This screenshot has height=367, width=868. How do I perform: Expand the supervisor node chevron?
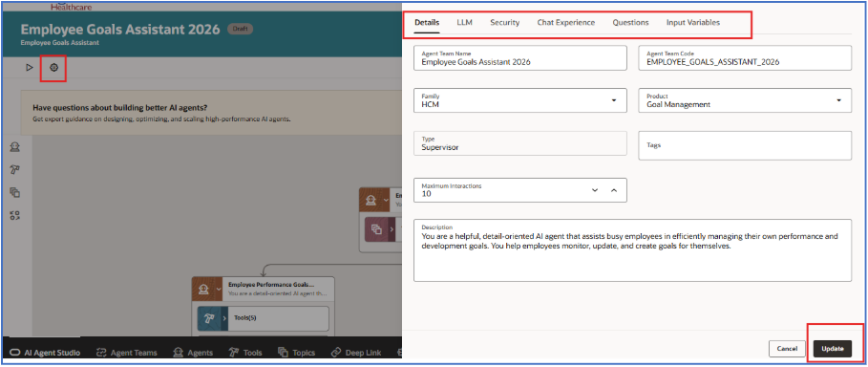point(385,200)
